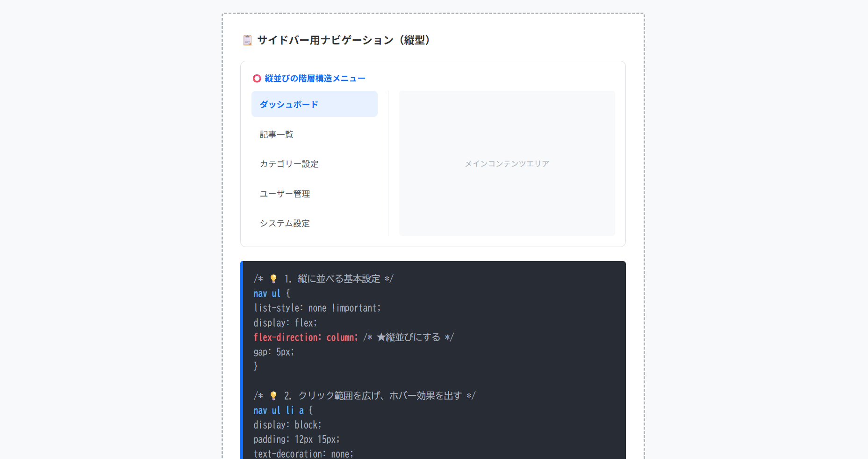Click the メインコンテンツエリア placeholder area
This screenshot has width=868, height=459.
[x=507, y=163]
